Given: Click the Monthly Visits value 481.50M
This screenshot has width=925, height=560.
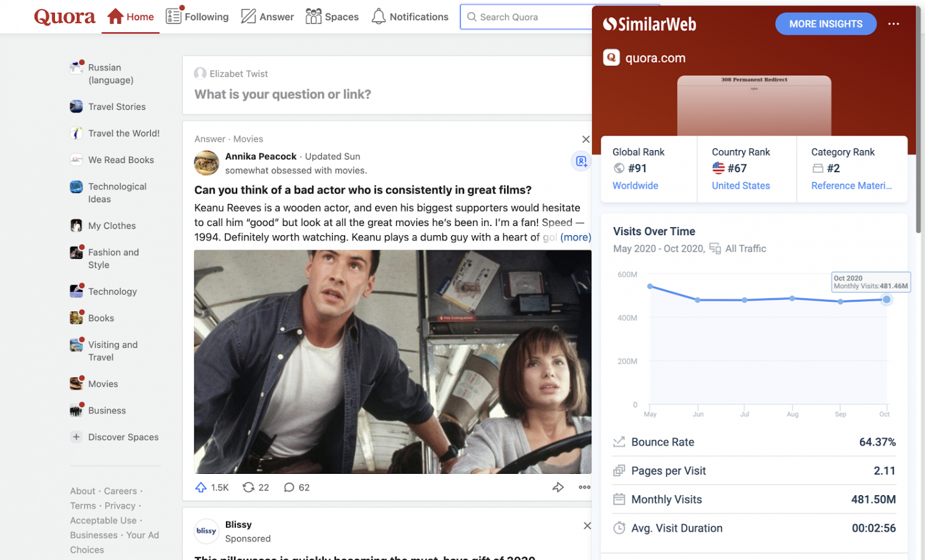Looking at the screenshot, I should point(873,500).
